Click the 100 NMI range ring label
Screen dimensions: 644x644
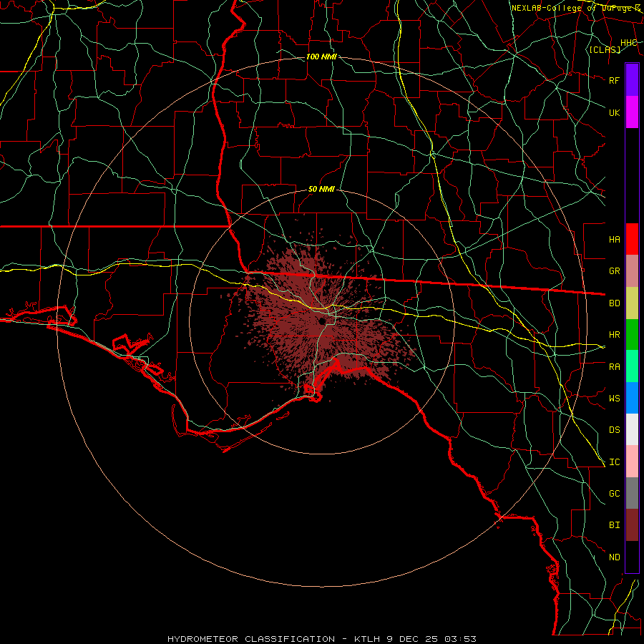pos(321,57)
